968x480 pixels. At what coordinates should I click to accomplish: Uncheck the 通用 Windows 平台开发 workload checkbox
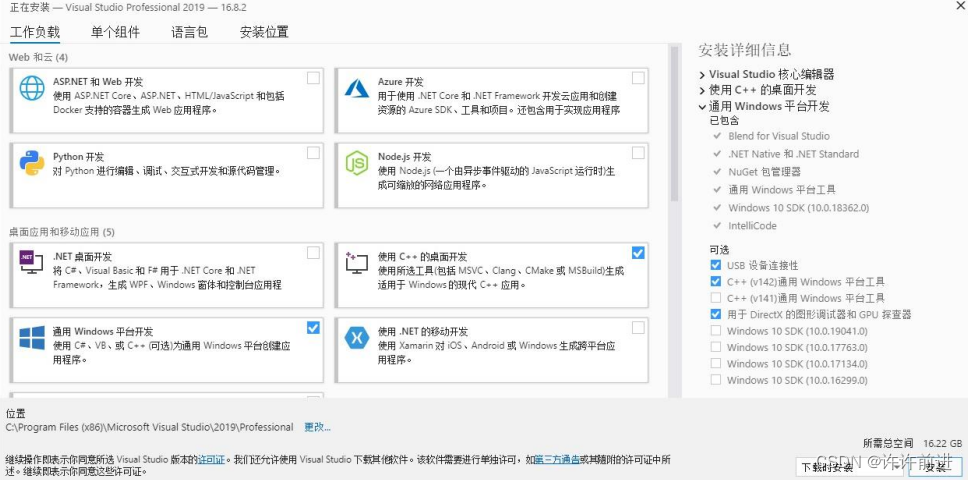point(314,328)
